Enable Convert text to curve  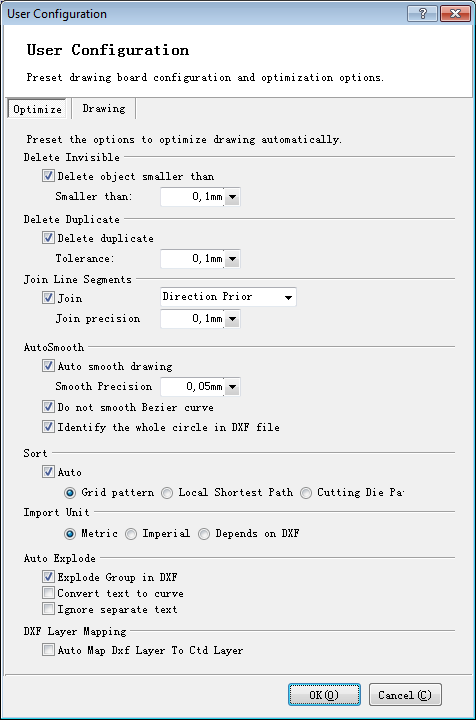click(48, 593)
